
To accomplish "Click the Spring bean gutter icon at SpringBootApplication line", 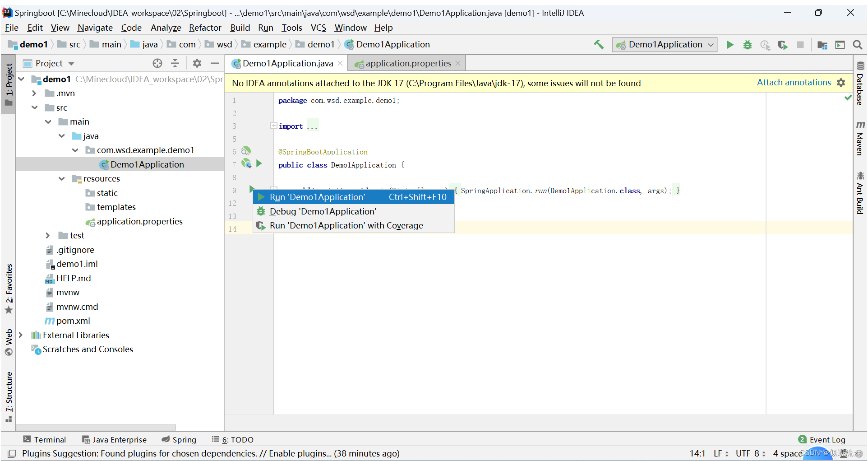I will pyautogui.click(x=246, y=151).
